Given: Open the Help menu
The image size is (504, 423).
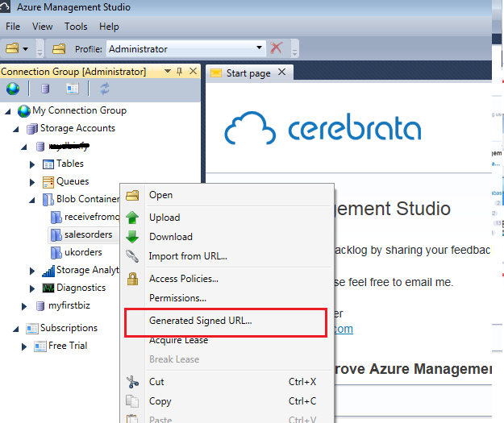Looking at the screenshot, I should (x=109, y=27).
